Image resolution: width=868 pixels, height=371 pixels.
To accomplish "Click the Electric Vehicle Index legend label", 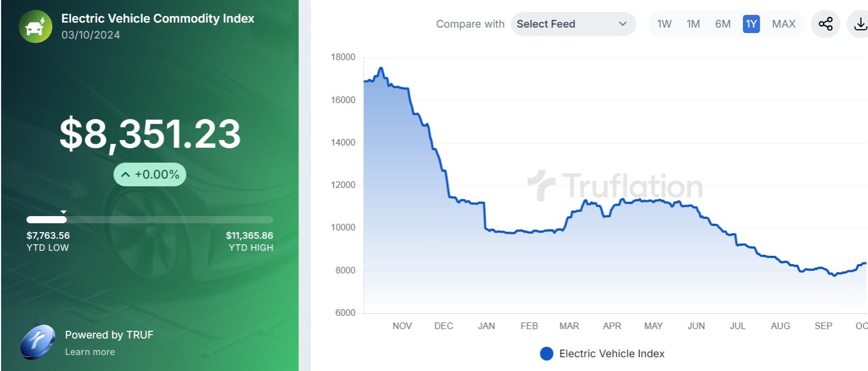I will pyautogui.click(x=611, y=353).
